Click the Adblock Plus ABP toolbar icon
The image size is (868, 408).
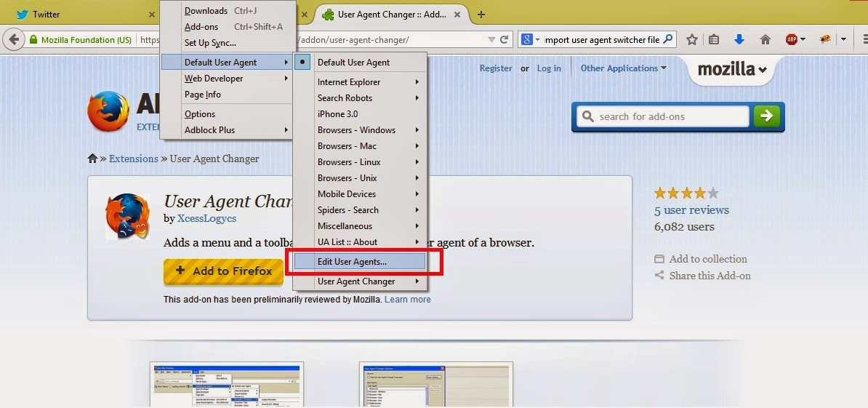(792, 39)
